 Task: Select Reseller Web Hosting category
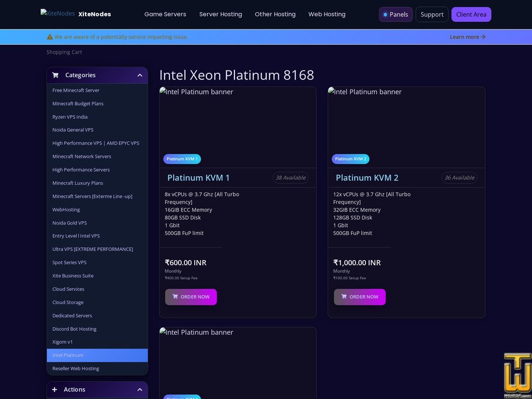point(97,368)
